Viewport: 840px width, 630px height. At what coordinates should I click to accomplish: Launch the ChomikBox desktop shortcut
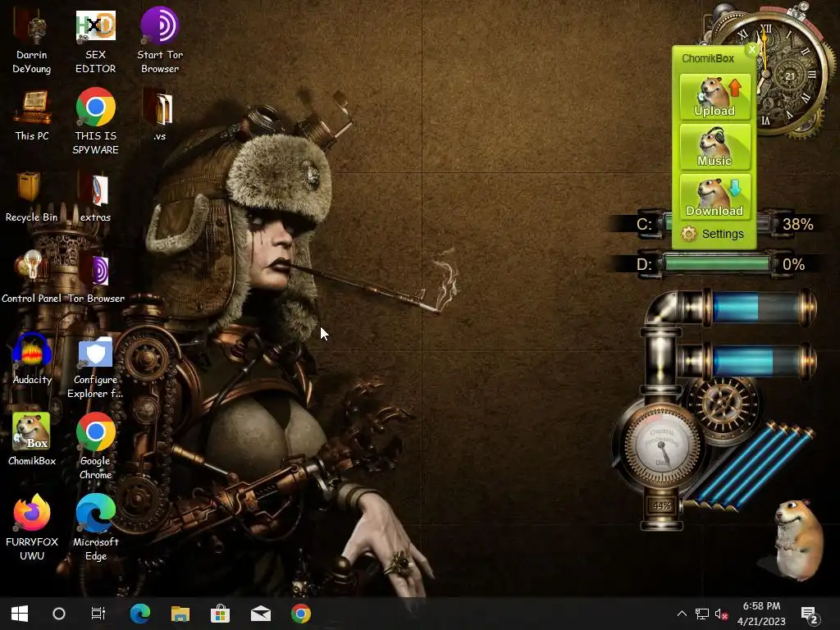pos(32,440)
